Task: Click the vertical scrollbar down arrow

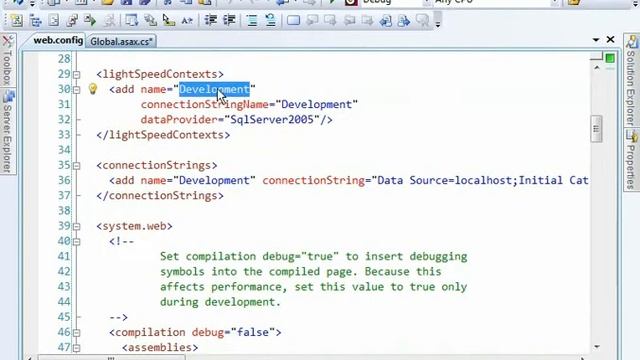Action: pos(597,347)
